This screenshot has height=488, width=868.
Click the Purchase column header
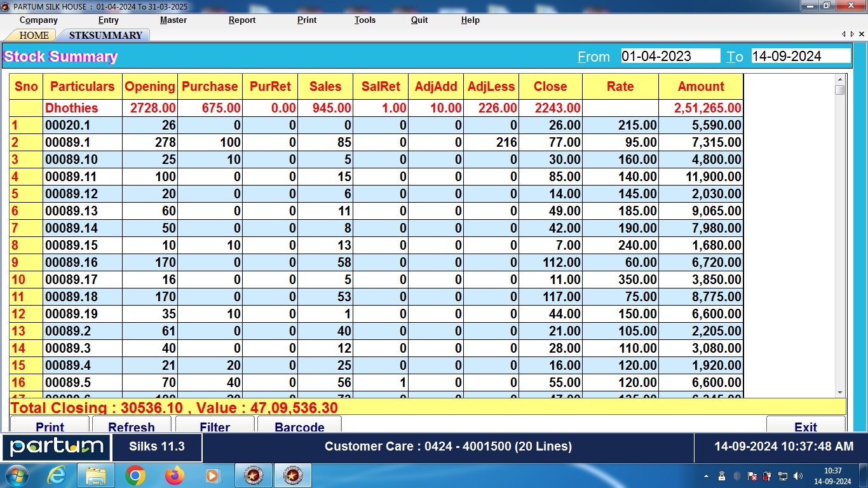coord(210,86)
